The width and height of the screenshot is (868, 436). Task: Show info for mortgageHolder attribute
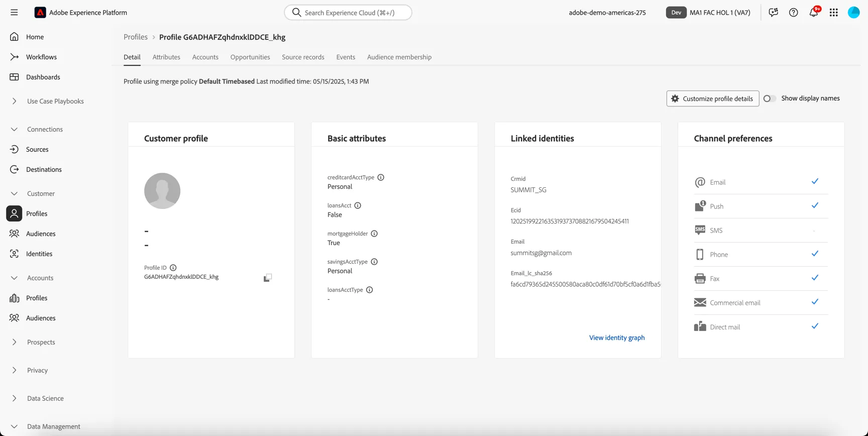point(374,234)
